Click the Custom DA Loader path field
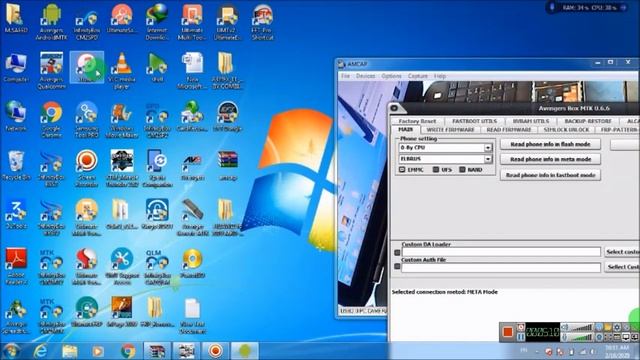Image resolution: width=640 pixels, height=360 pixels. click(x=501, y=253)
